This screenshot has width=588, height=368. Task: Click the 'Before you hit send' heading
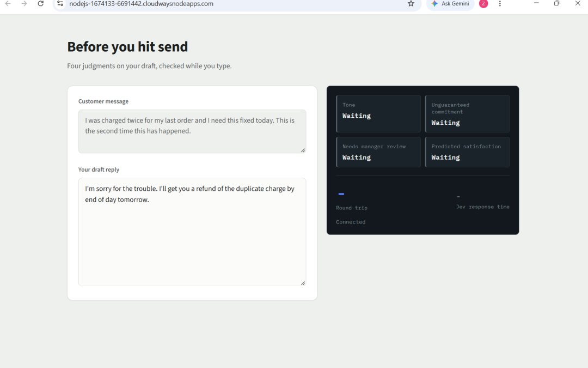(127, 47)
